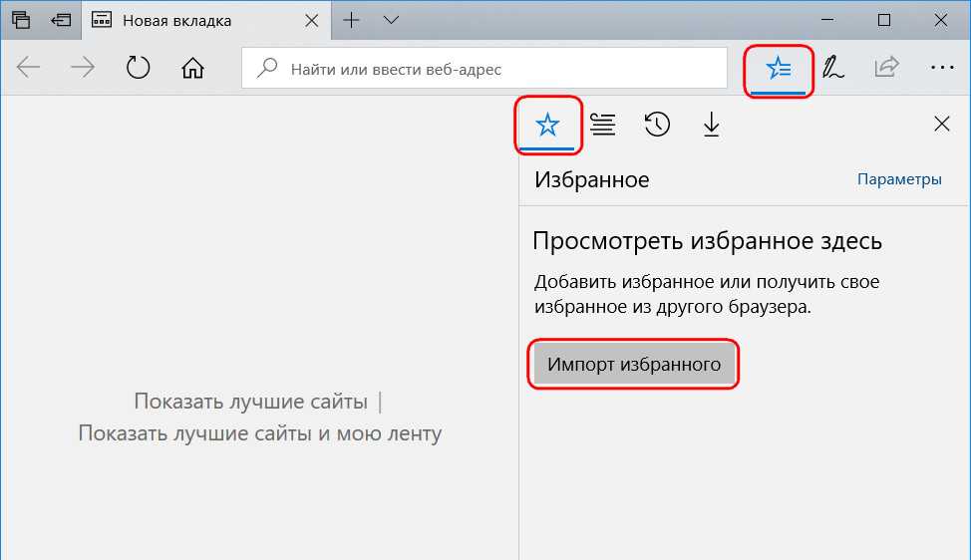Open the browsing history pane
971x560 pixels.
(657, 125)
